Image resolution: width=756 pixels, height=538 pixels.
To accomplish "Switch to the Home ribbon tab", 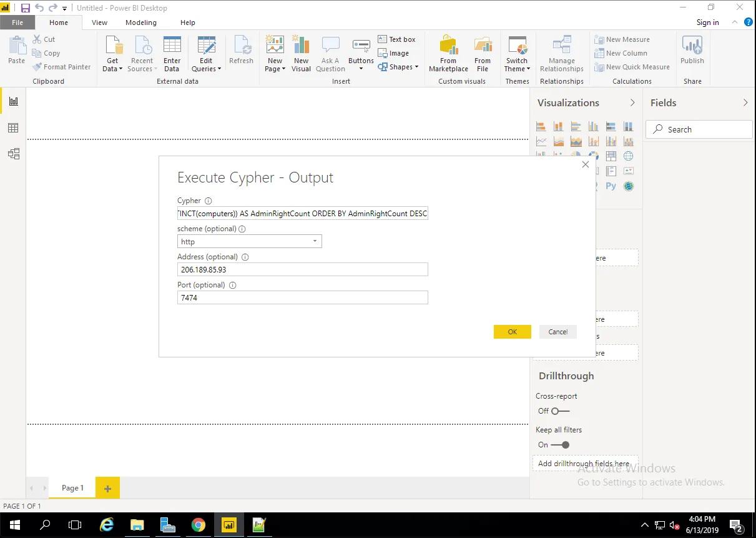I will (59, 22).
